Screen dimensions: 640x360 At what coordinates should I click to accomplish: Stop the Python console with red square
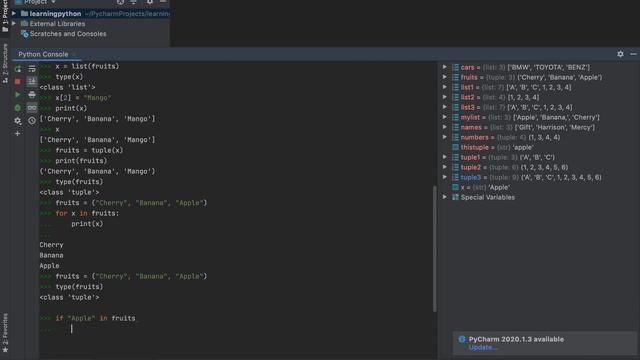(18, 82)
